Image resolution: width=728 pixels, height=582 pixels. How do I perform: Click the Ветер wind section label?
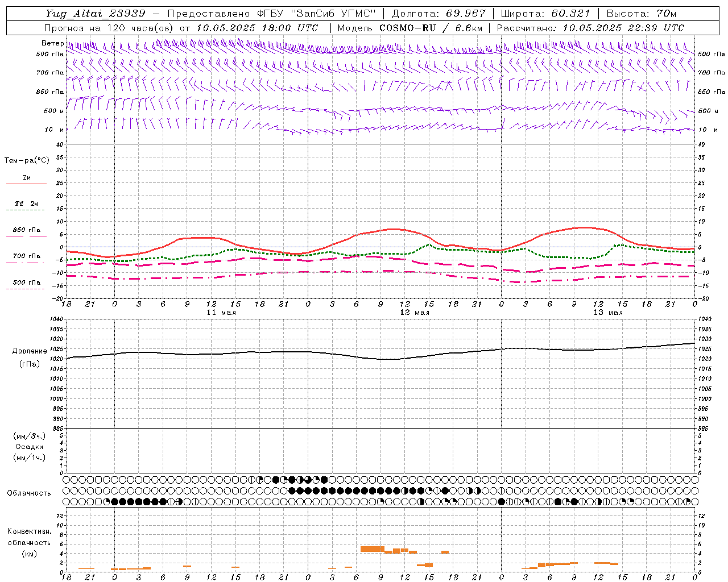coord(52,43)
